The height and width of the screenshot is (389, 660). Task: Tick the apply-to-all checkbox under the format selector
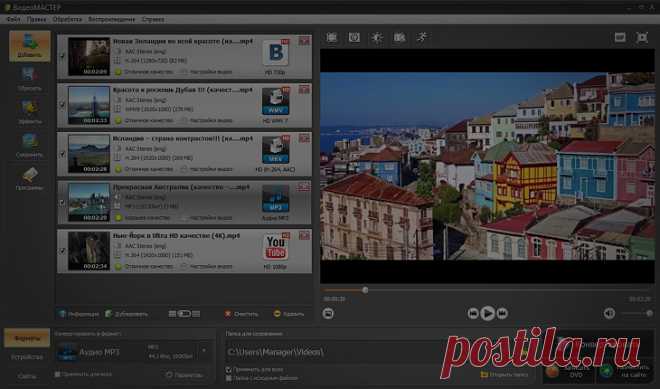tap(58, 374)
